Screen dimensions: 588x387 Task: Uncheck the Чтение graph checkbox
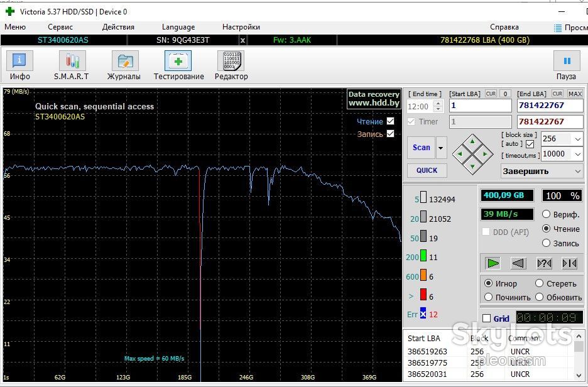[390, 121]
